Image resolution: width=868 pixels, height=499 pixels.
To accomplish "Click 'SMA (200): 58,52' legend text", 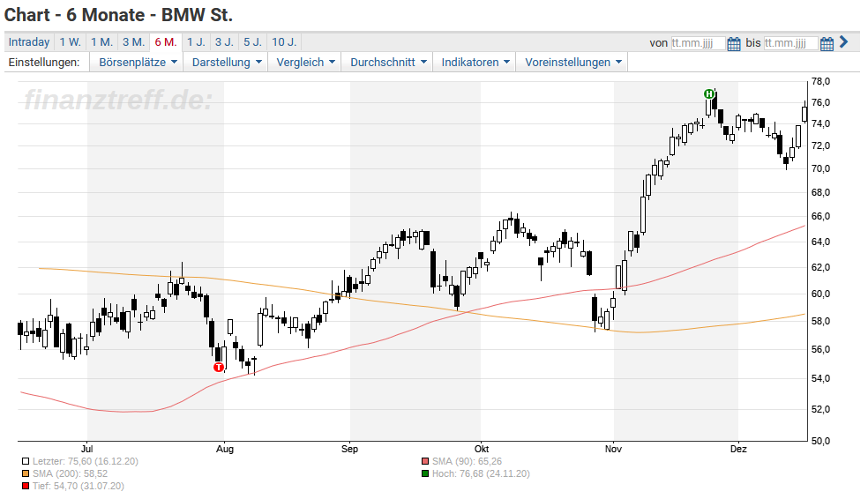I will pyautogui.click(x=71, y=473).
